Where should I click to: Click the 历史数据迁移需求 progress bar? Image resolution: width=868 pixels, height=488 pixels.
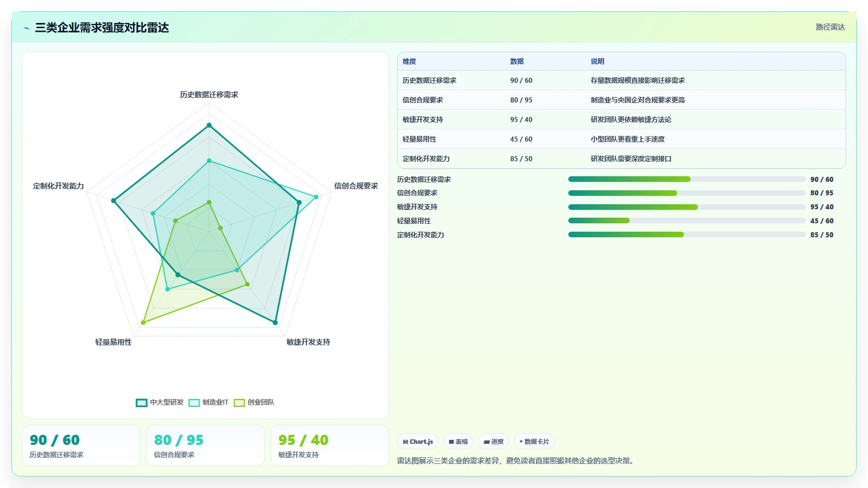pos(687,179)
